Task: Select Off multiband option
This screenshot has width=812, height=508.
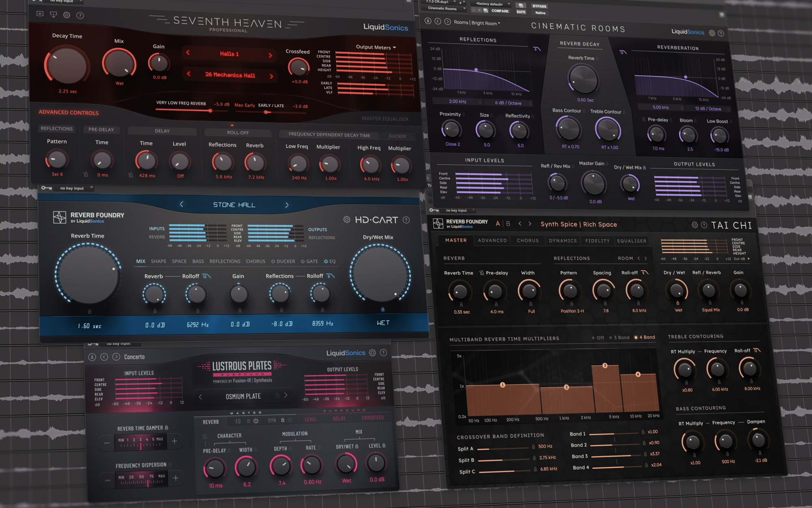Action: [598, 338]
